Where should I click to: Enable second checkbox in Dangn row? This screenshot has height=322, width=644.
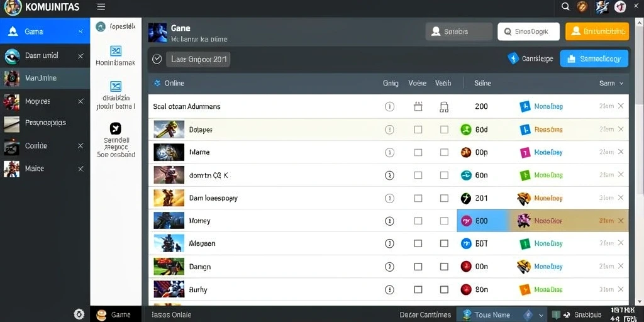(x=444, y=267)
